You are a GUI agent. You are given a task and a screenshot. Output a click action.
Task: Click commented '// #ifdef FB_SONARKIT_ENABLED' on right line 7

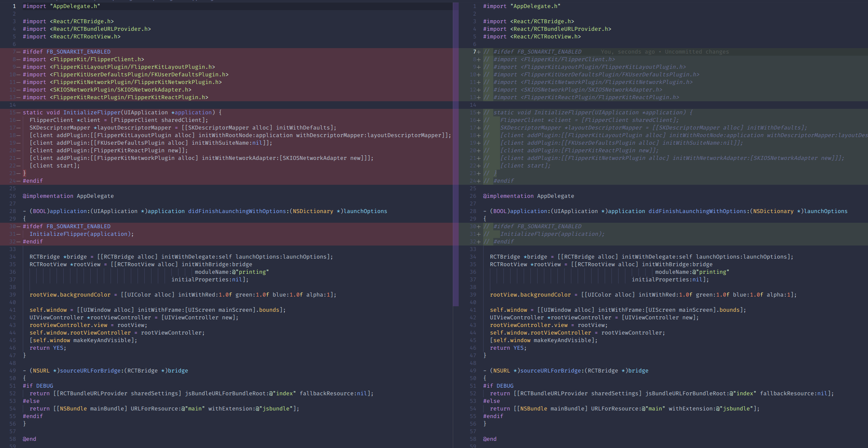coord(533,52)
